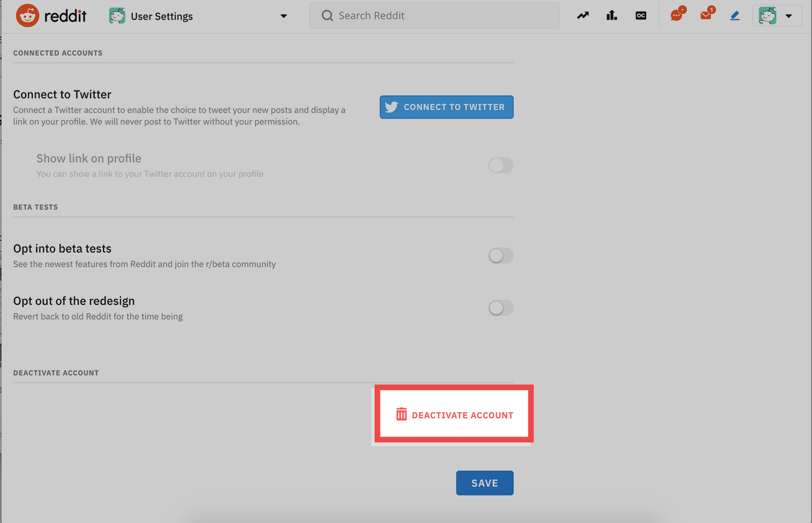This screenshot has height=523, width=812.
Task: Open the Original Content OC icon
Action: click(641, 16)
